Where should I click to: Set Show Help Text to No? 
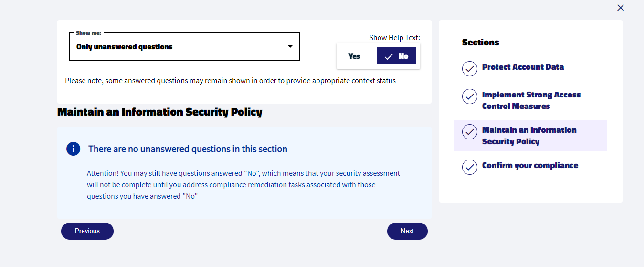point(396,56)
